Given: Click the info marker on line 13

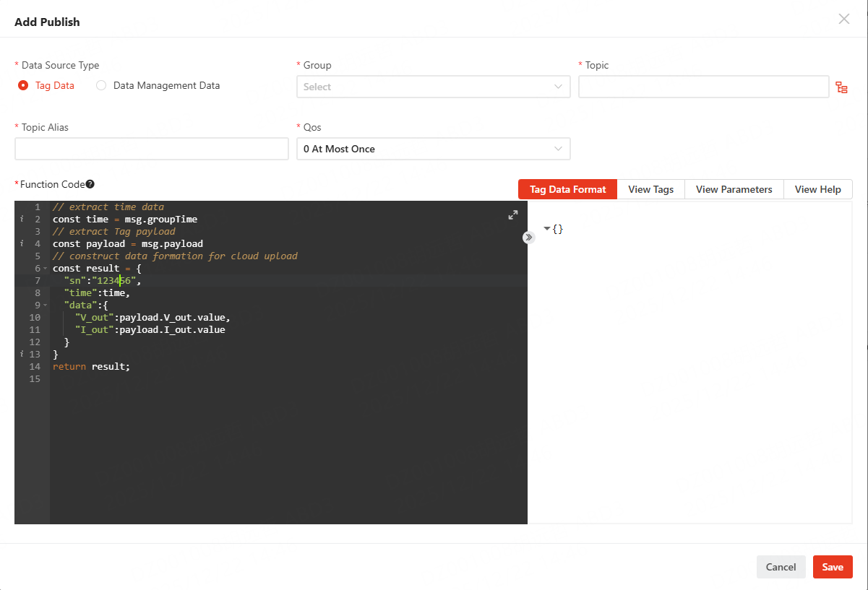Looking at the screenshot, I should (22, 355).
